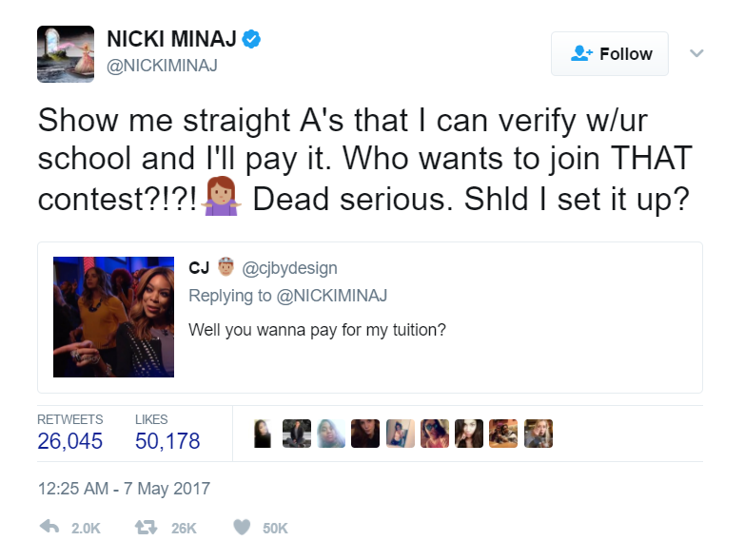Click the fifth liker avatar in the row

click(401, 434)
